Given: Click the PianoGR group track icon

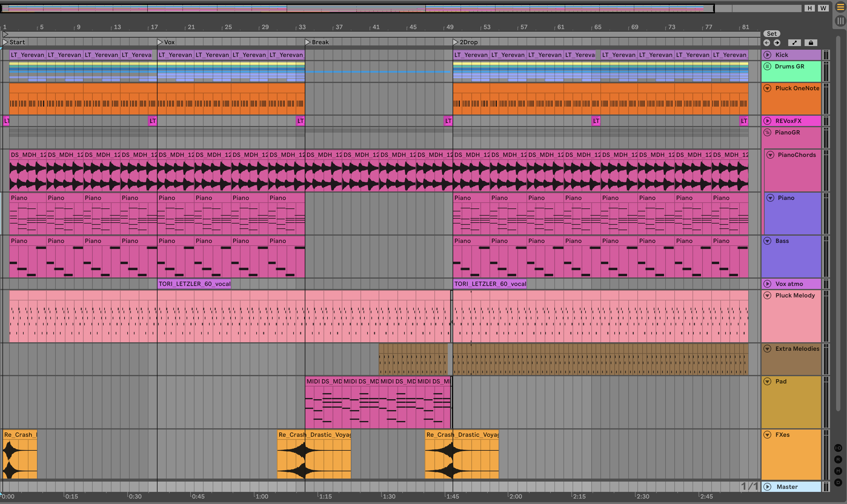Looking at the screenshot, I should (767, 132).
